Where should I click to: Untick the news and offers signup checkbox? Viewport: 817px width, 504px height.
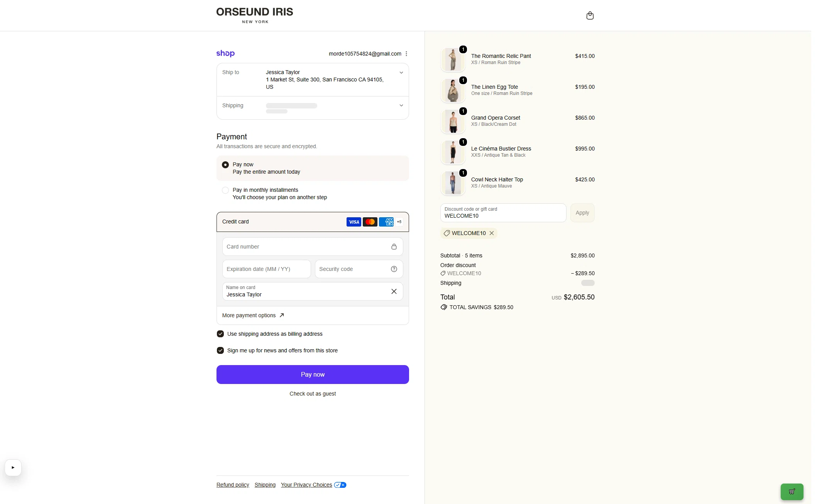(x=220, y=350)
